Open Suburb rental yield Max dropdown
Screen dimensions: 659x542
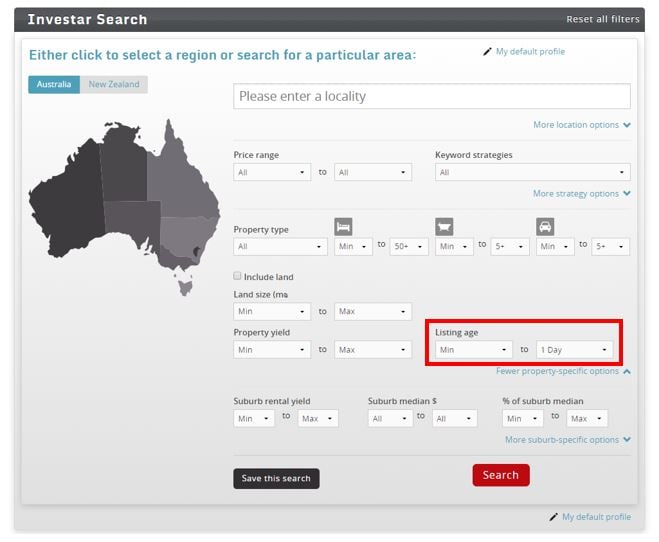click(318, 418)
